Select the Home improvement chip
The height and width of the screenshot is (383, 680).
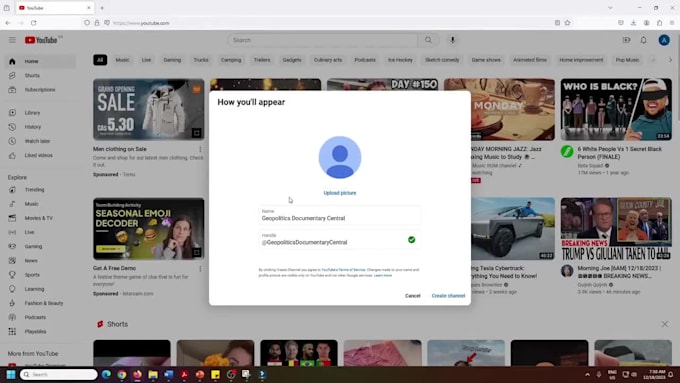click(581, 60)
